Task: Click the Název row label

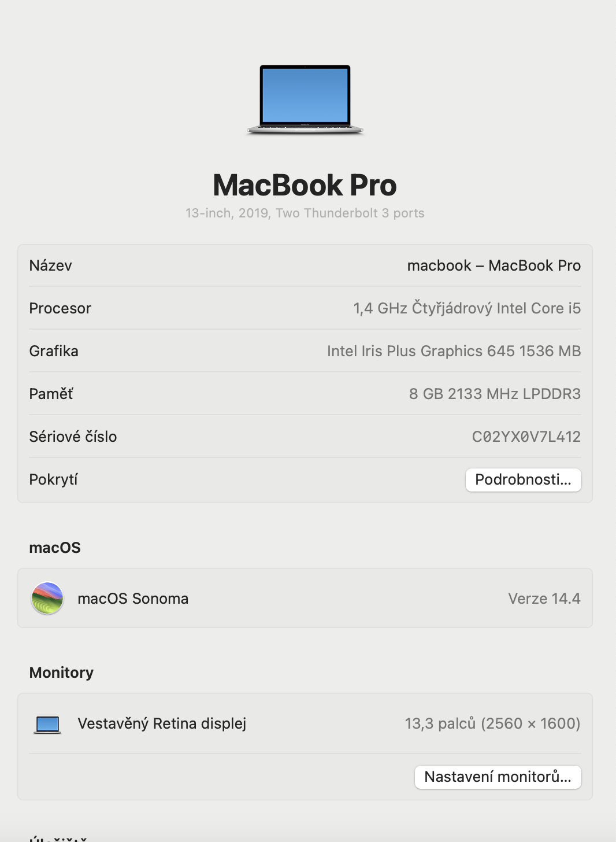Action: point(51,265)
